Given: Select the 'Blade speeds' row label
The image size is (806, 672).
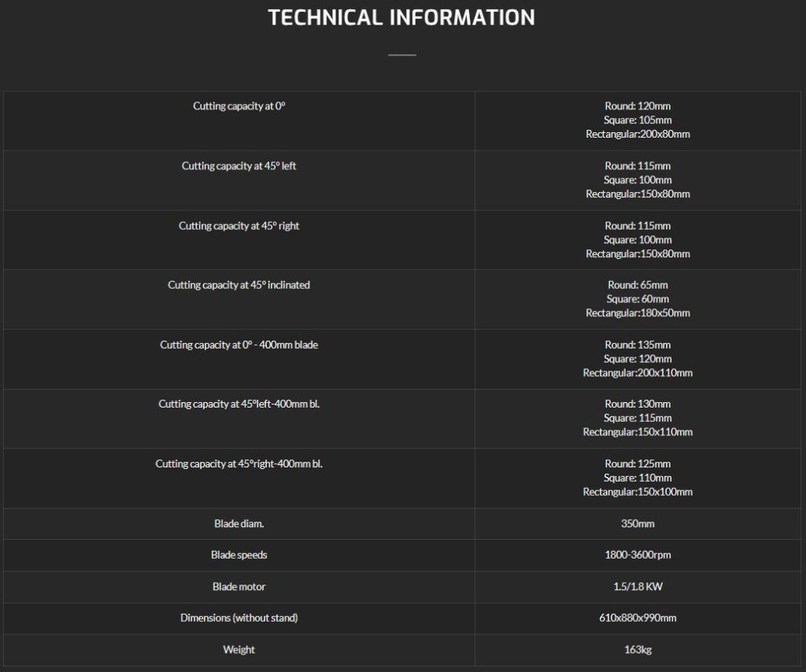Looking at the screenshot, I should click(x=239, y=555).
